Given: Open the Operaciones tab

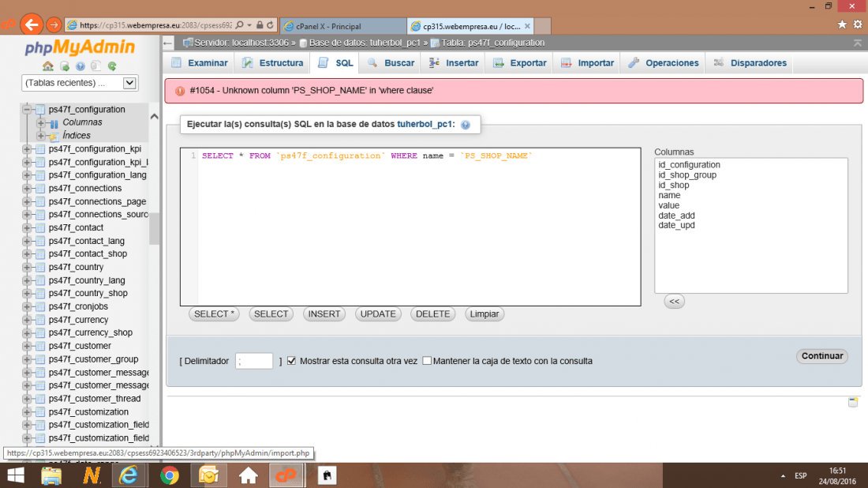Looking at the screenshot, I should [663, 63].
